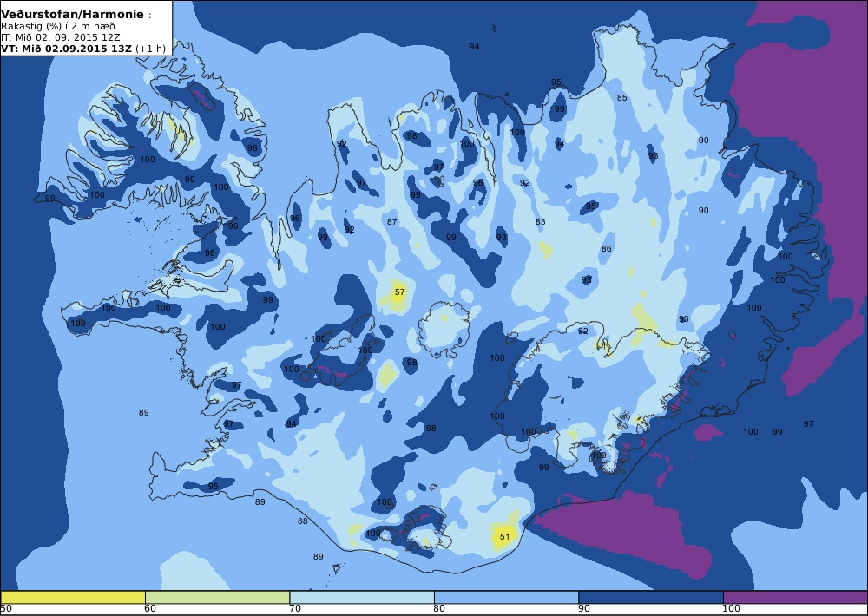The height and width of the screenshot is (616, 868).
Task: Click the light blue 70–80 legend band
Action: [x=361, y=597]
